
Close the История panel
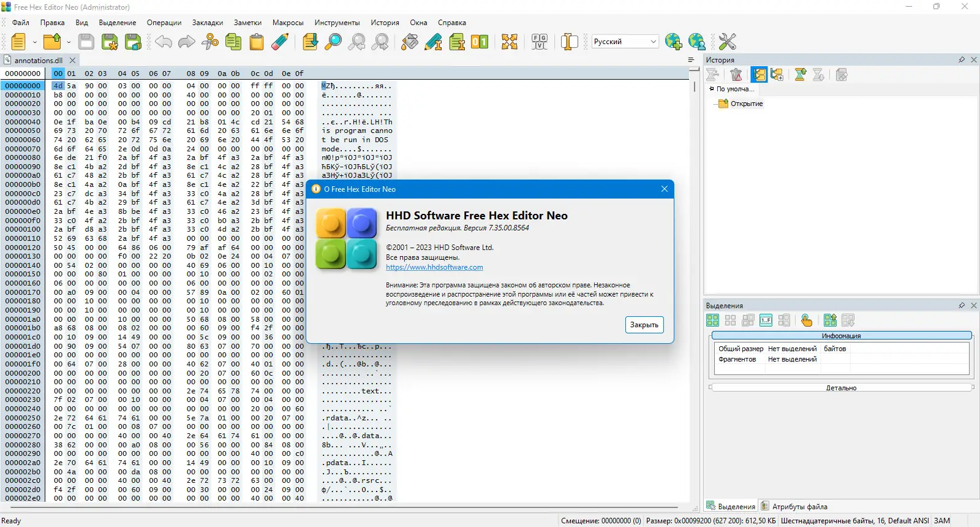(974, 60)
